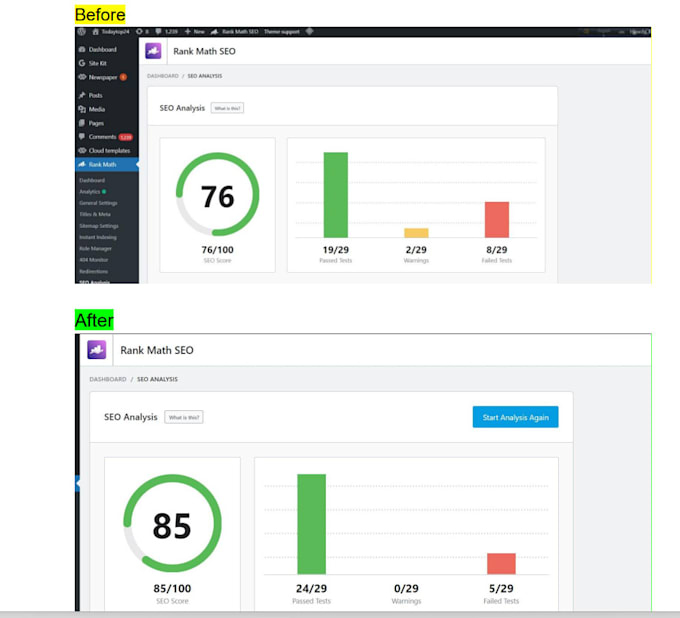Open the Todaytop24 site home link
The width and height of the screenshot is (680, 618).
[111, 32]
